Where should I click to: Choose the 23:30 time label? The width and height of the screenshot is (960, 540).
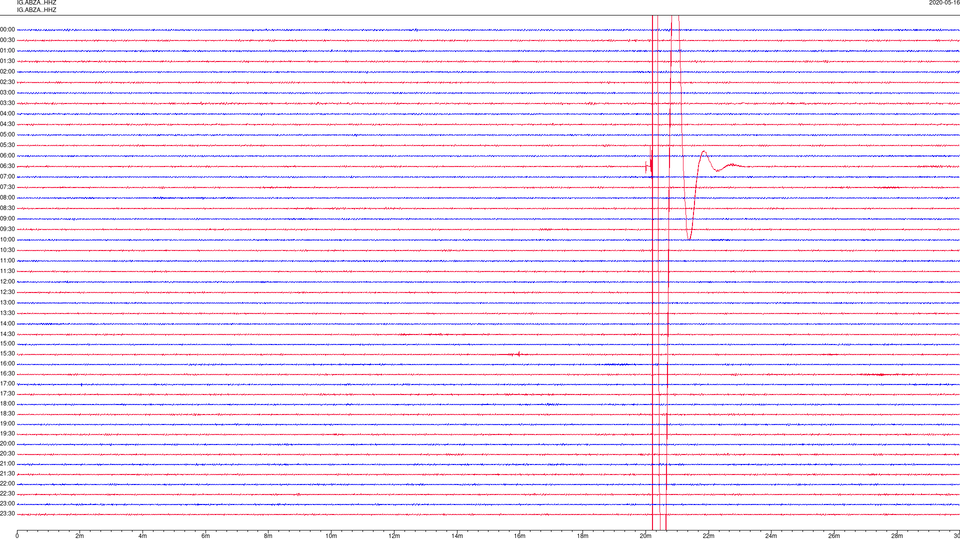(x=7, y=514)
